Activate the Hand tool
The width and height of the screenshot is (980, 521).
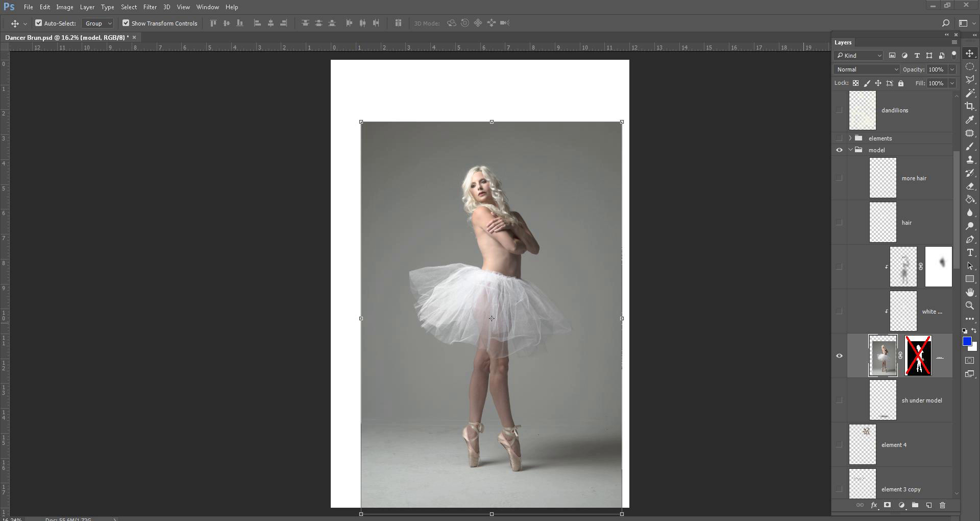970,292
